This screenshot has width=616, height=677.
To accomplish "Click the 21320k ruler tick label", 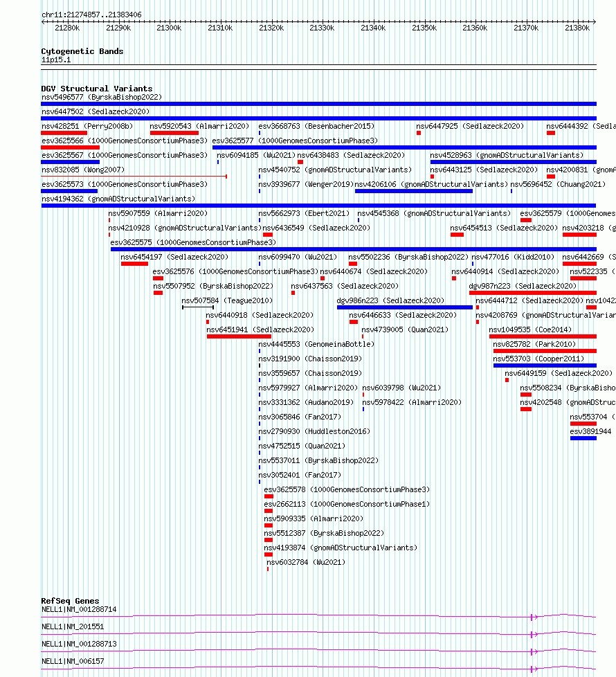I will (271, 28).
